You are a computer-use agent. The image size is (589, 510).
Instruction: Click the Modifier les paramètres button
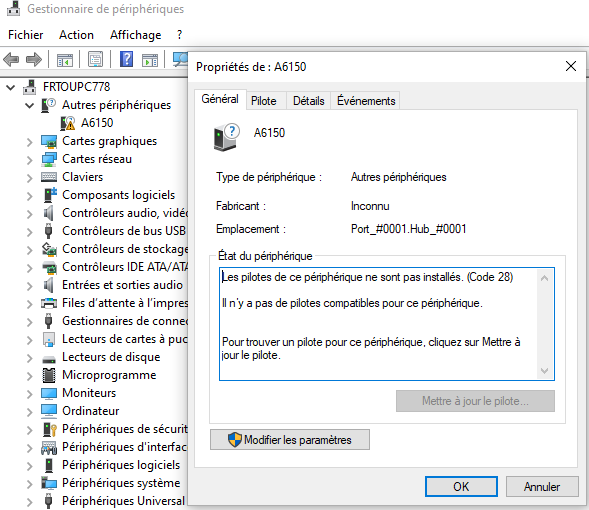(290, 440)
